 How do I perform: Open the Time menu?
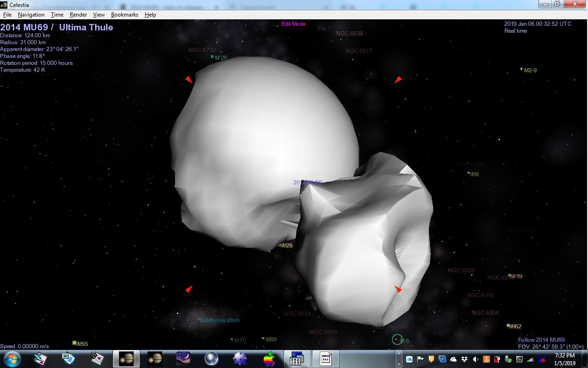(57, 15)
